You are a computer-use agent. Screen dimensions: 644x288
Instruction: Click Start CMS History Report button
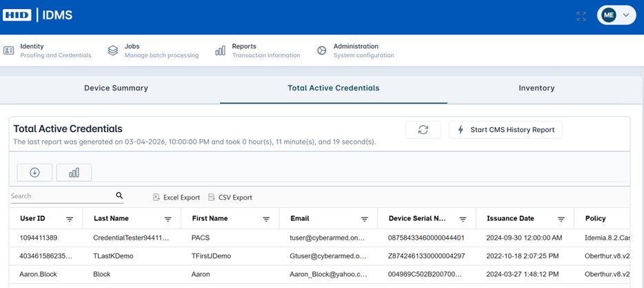click(505, 130)
